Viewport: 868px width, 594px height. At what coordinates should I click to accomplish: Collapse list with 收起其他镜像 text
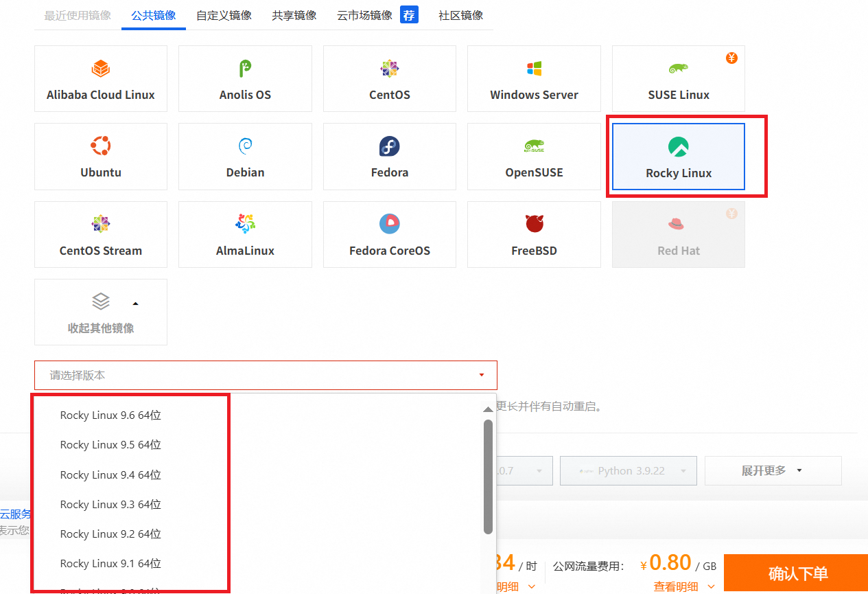[101, 328]
